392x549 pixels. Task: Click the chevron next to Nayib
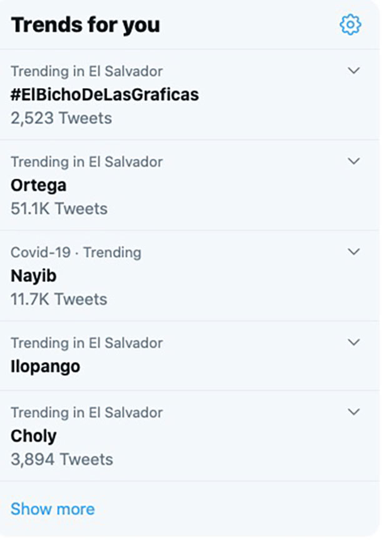click(354, 252)
